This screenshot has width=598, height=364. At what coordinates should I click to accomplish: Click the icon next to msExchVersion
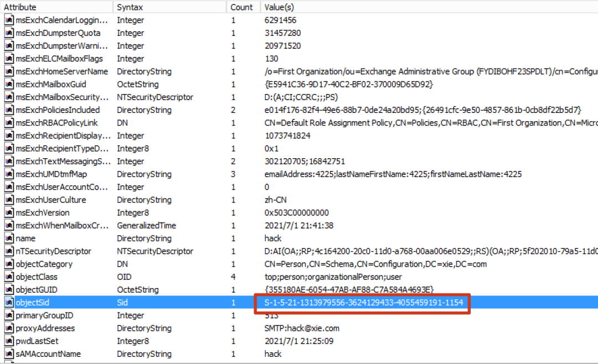[x=9, y=212]
